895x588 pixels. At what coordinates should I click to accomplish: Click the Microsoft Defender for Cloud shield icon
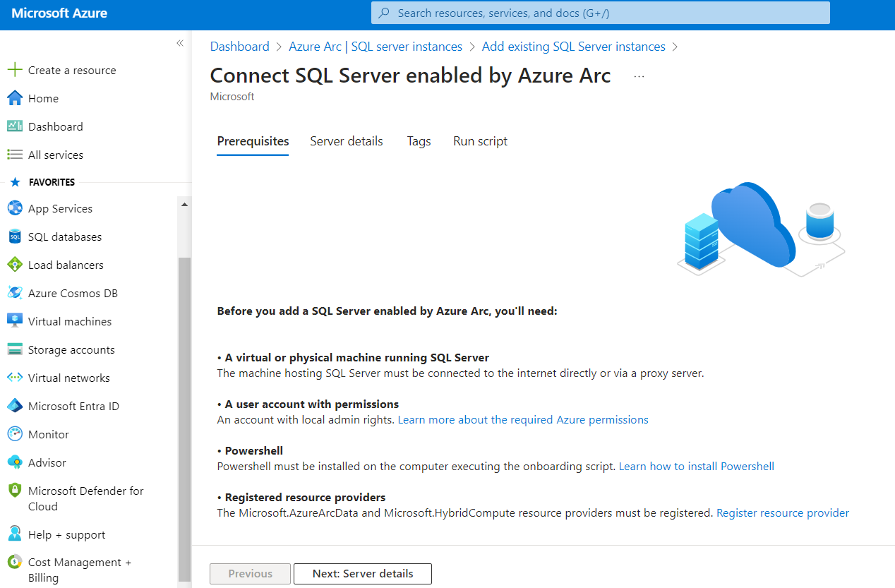coord(15,491)
